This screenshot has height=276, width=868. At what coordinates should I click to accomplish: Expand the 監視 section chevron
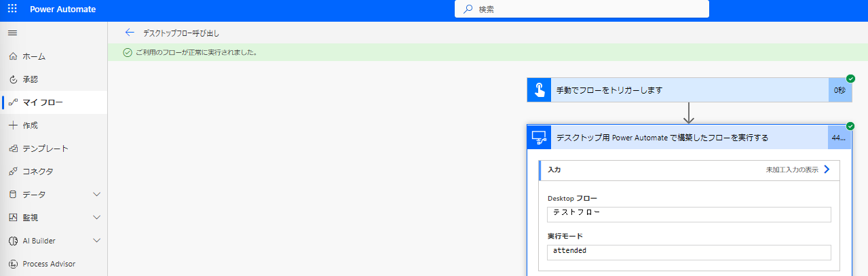(x=96, y=218)
